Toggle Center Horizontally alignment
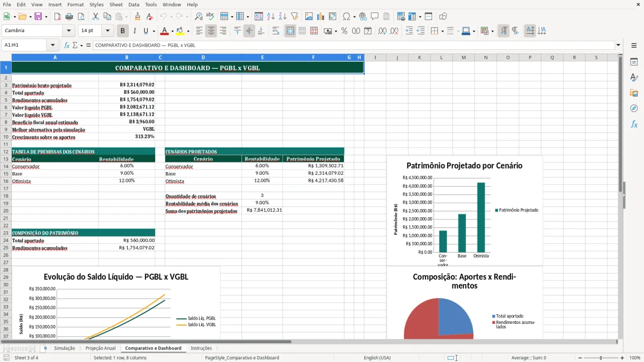The width and height of the screenshot is (644, 362). tap(211, 31)
